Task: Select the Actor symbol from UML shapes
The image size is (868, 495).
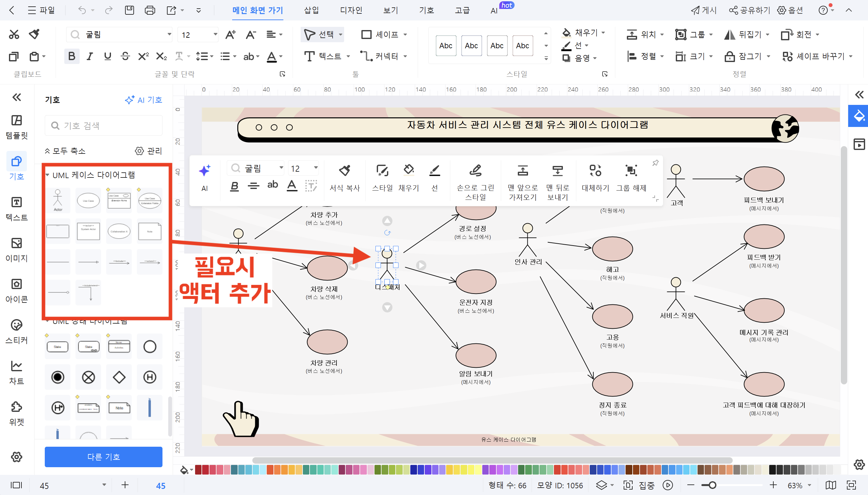Action: (x=58, y=200)
